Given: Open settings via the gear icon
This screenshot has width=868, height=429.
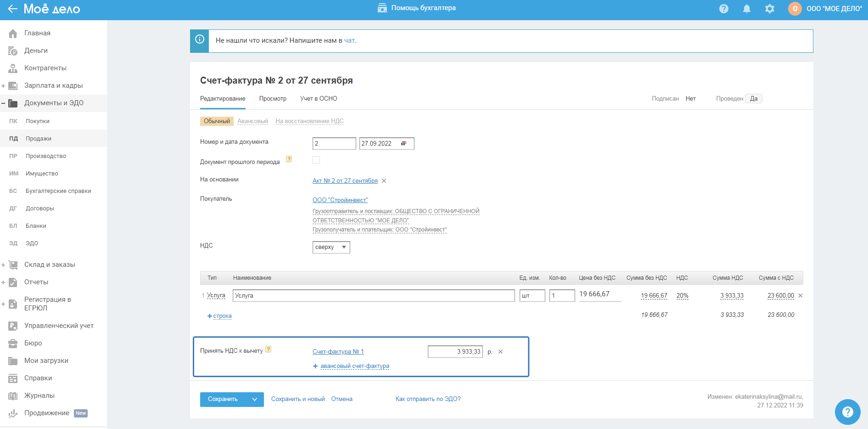Looking at the screenshot, I should [770, 9].
